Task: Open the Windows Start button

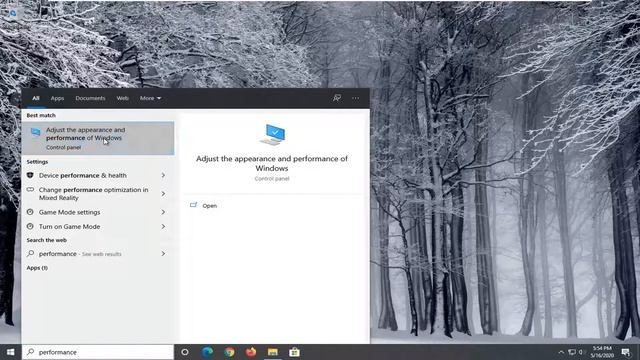Action: tap(11, 352)
